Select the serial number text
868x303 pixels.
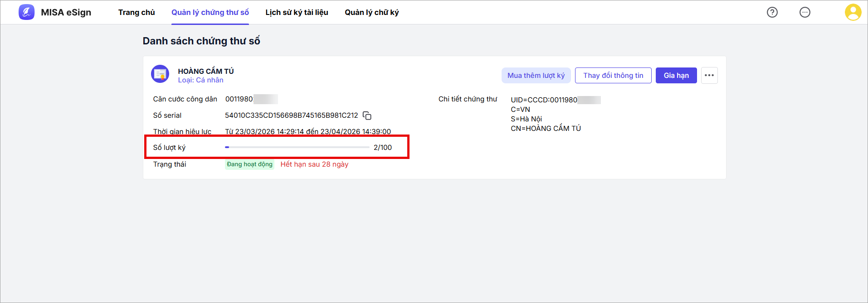point(292,115)
